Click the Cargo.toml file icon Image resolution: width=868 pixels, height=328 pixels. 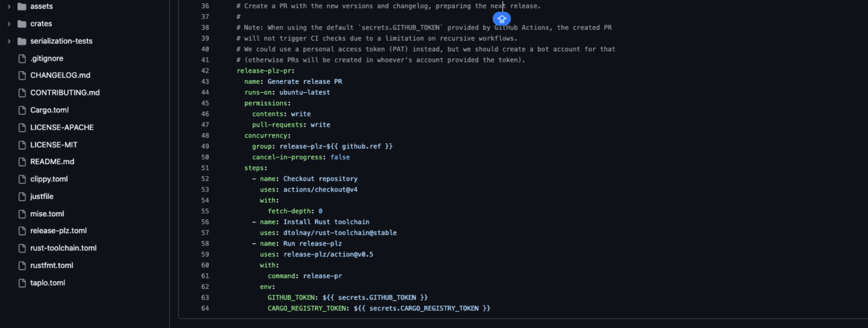22,110
